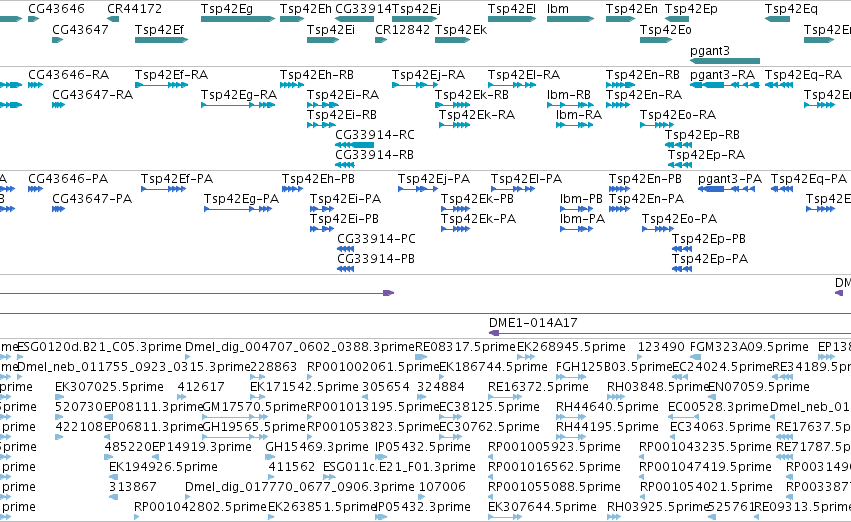This screenshot has height=522, width=851.
Task: Select the Tsp42Ep gene label
Action: (691, 9)
